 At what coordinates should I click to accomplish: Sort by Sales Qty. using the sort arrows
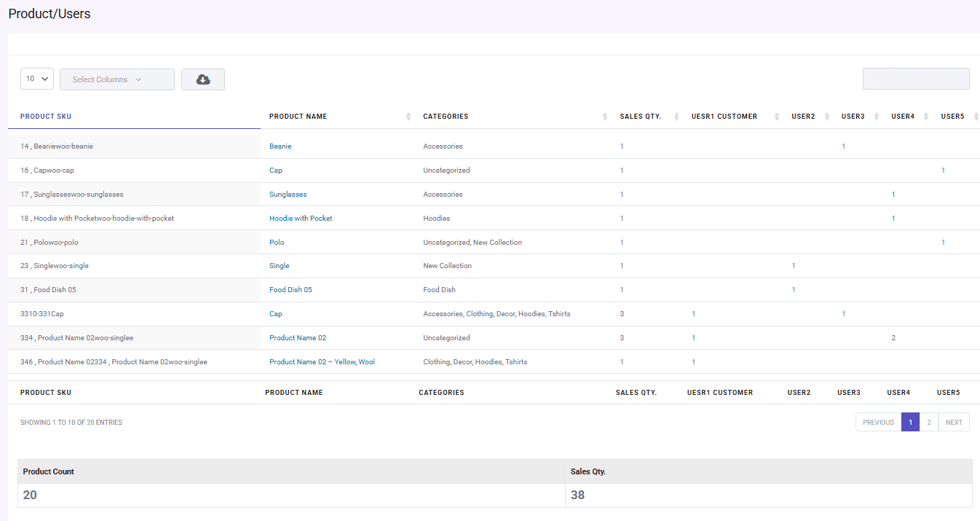[x=677, y=116]
